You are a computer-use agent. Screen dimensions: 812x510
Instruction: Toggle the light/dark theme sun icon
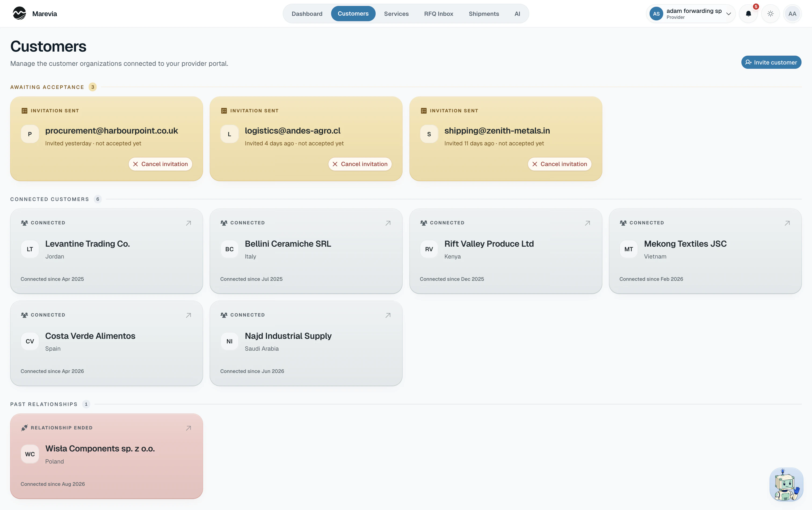pyautogui.click(x=771, y=14)
